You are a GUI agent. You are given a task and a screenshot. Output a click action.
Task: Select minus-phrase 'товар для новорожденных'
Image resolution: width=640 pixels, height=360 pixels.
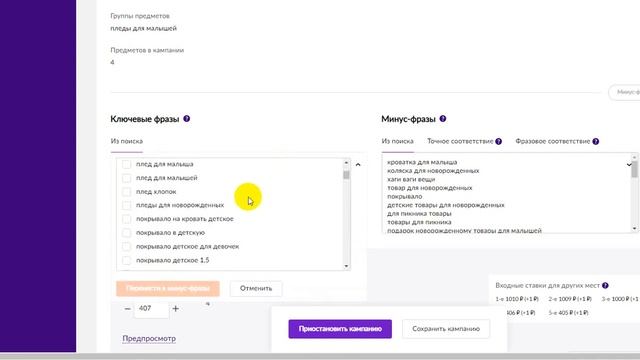(x=430, y=188)
